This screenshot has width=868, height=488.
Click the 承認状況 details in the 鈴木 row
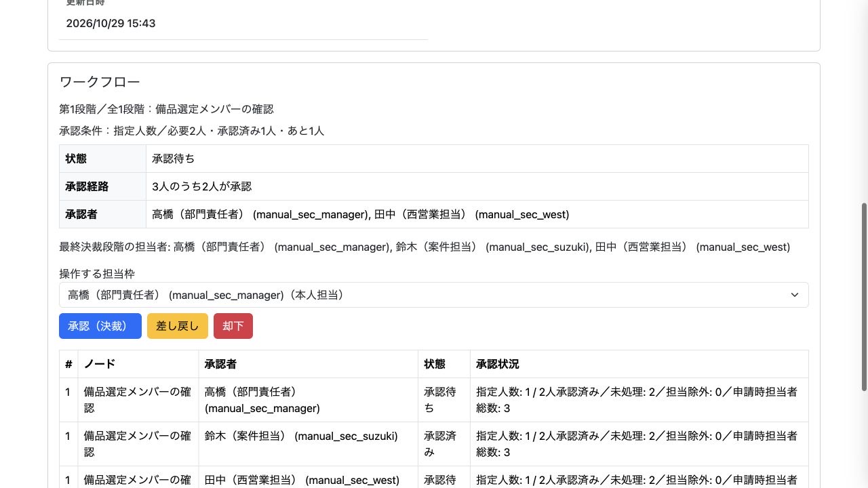point(639,444)
